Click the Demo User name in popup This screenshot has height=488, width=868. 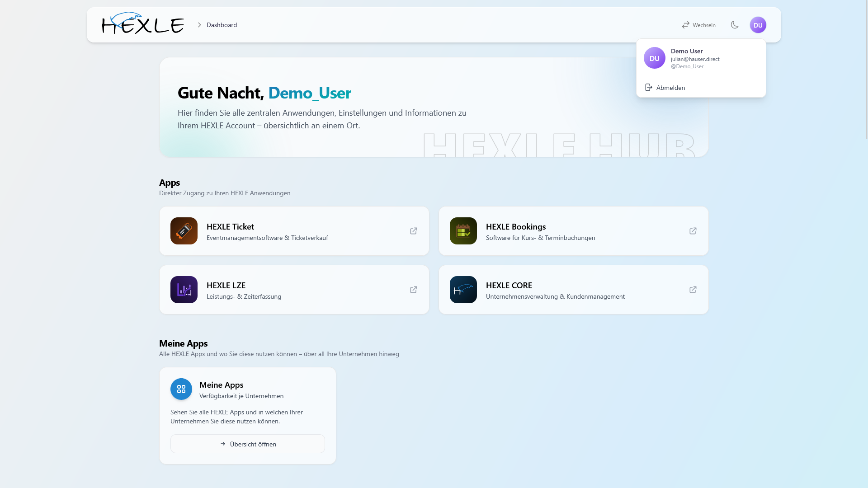pos(687,51)
